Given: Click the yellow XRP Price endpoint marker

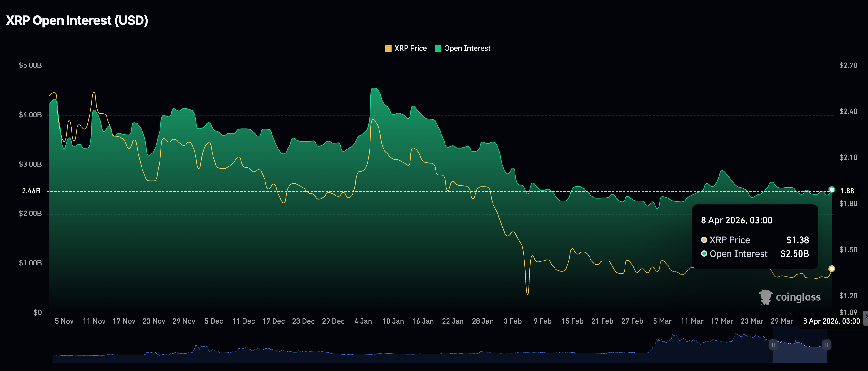Looking at the screenshot, I should pos(832,269).
